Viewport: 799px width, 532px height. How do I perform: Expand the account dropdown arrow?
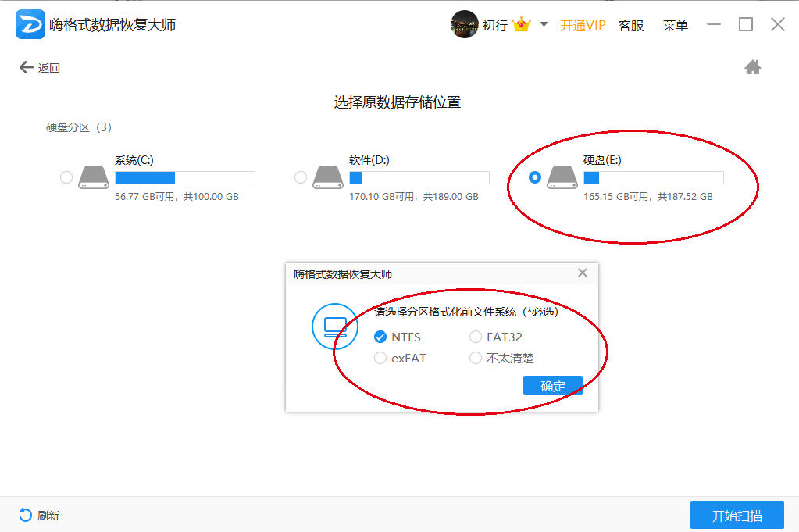544,24
